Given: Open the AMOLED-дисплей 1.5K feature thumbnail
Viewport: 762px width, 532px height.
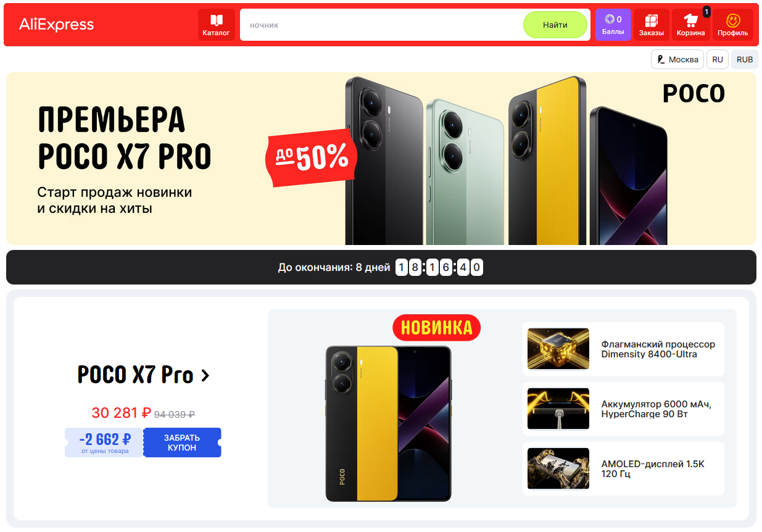Looking at the screenshot, I should (x=558, y=468).
